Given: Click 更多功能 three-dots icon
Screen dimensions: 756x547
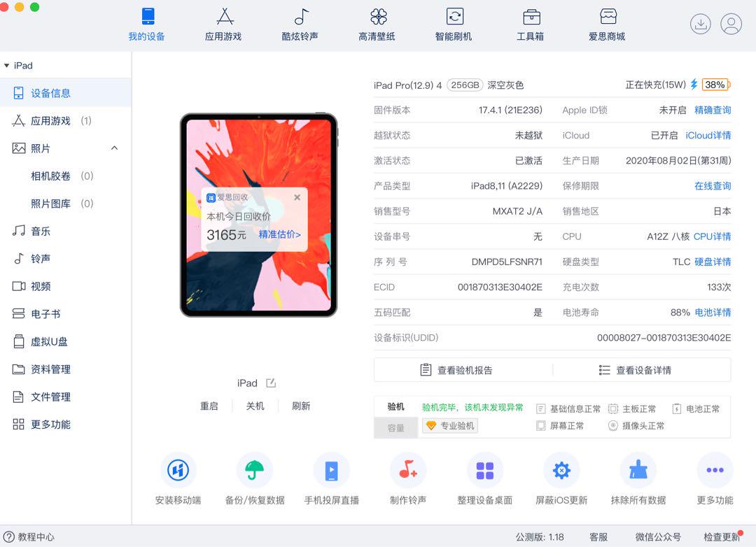Looking at the screenshot, I should pyautogui.click(x=715, y=470).
